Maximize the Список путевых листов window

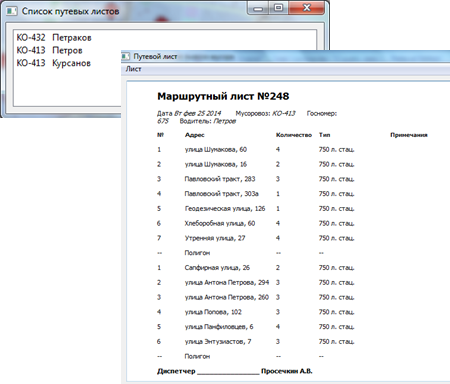click(x=279, y=8)
